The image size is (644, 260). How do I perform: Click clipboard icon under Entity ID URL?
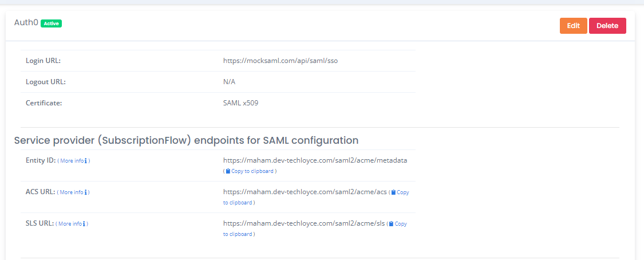coord(228,171)
